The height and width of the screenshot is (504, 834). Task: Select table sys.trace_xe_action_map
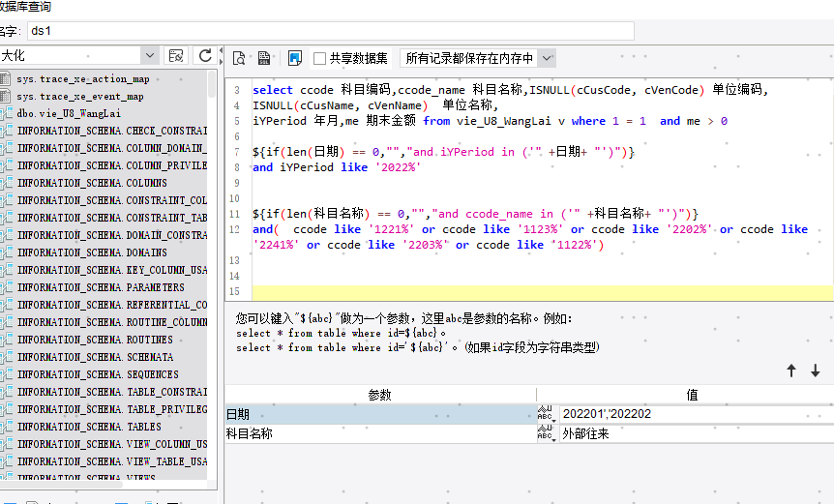pyautogui.click(x=82, y=79)
